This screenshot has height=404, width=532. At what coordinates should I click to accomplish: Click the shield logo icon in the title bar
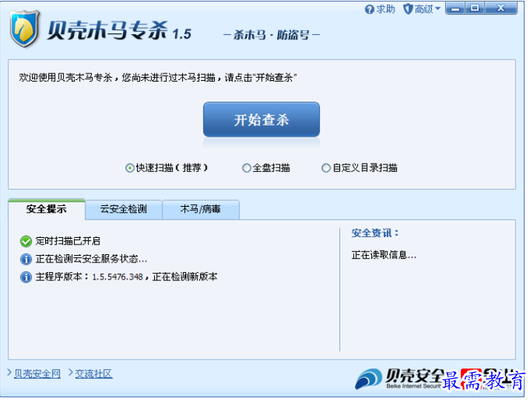click(x=24, y=29)
